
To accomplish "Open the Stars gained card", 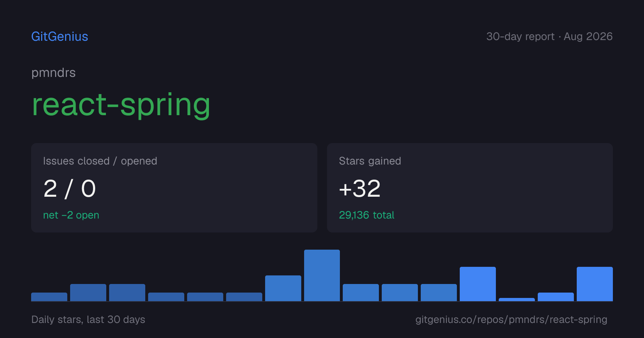I will point(470,188).
